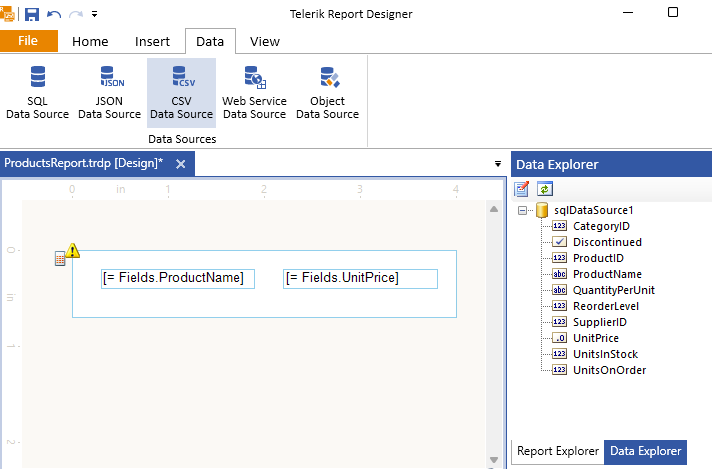Collapse the sqlDataSource1 tree node

point(523,210)
